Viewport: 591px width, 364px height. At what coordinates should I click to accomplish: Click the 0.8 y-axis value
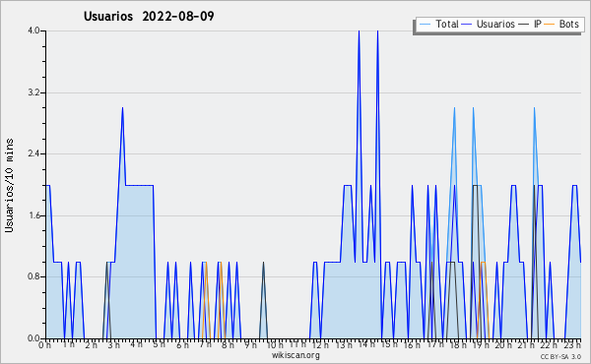(34, 276)
